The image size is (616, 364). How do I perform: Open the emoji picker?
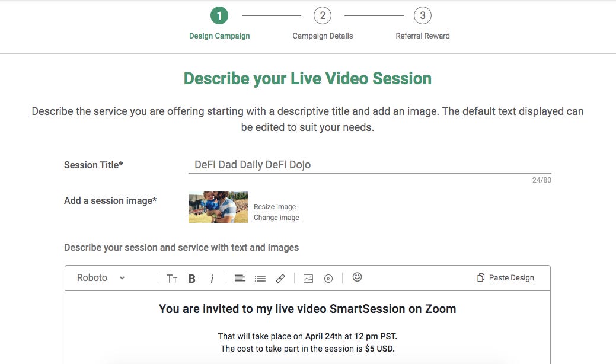tap(357, 277)
